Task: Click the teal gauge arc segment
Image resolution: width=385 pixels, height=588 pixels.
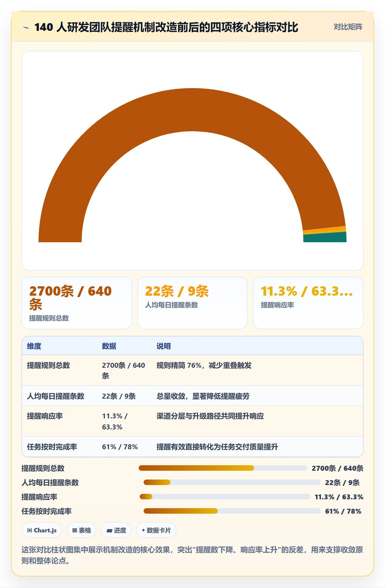Action: pos(325,237)
